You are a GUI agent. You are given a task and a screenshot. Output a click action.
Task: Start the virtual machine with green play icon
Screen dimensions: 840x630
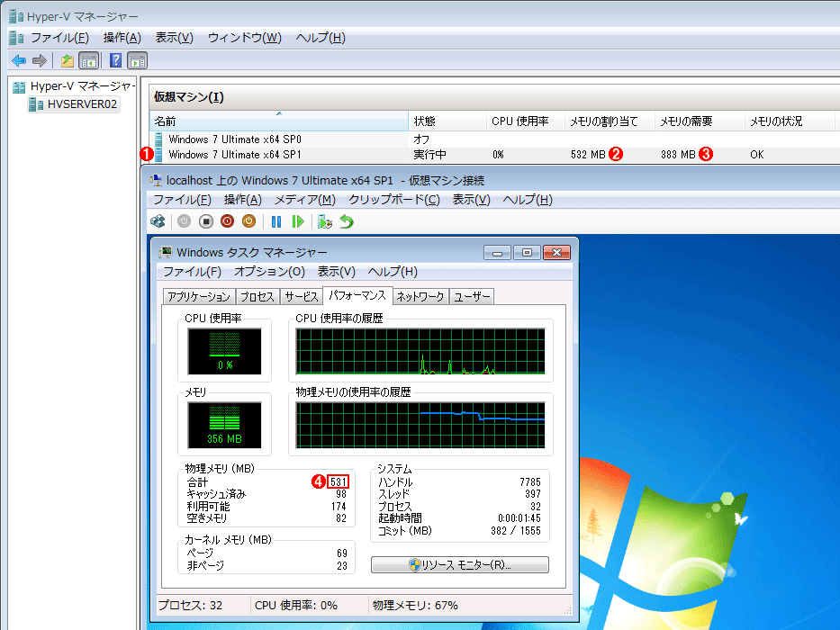coord(297,222)
